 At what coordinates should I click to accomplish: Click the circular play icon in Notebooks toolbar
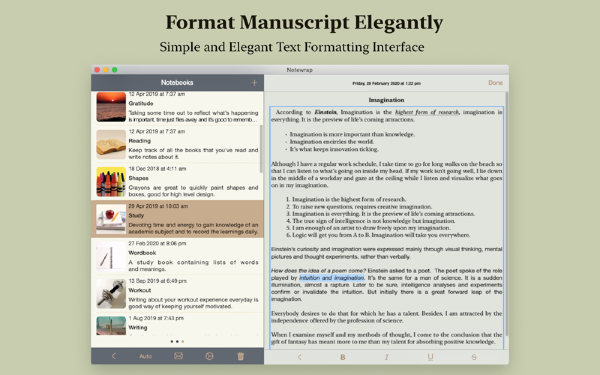pos(209,356)
